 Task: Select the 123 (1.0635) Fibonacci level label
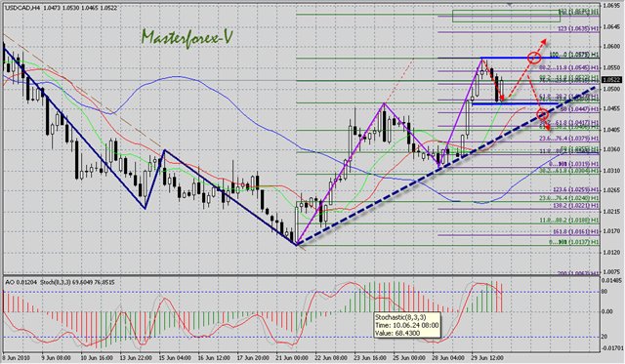point(578,28)
